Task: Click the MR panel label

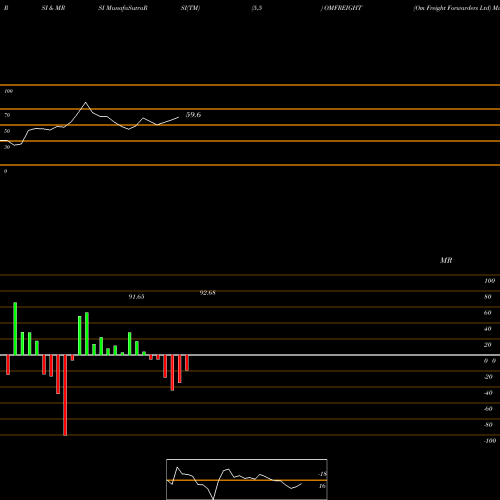Action: point(446,260)
